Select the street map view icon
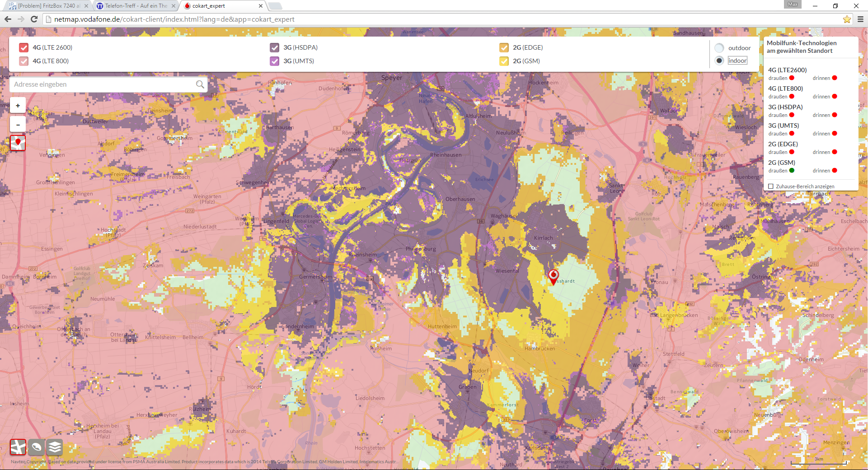Image resolution: width=868 pixels, height=470 pixels. coord(18,447)
